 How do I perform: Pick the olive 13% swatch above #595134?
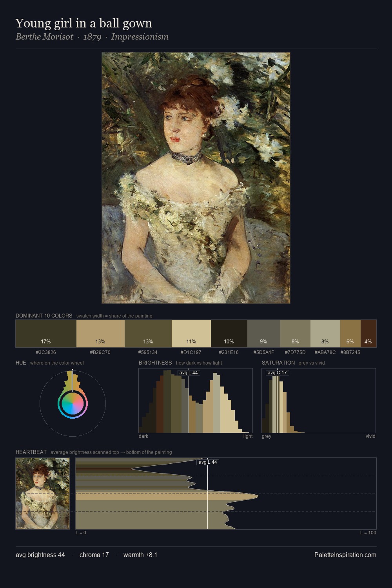click(148, 334)
